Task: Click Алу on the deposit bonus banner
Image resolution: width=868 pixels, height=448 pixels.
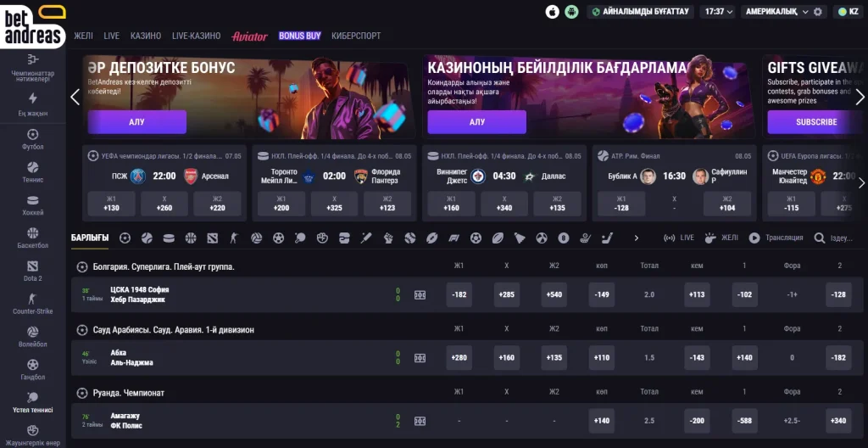Action: [x=136, y=122]
